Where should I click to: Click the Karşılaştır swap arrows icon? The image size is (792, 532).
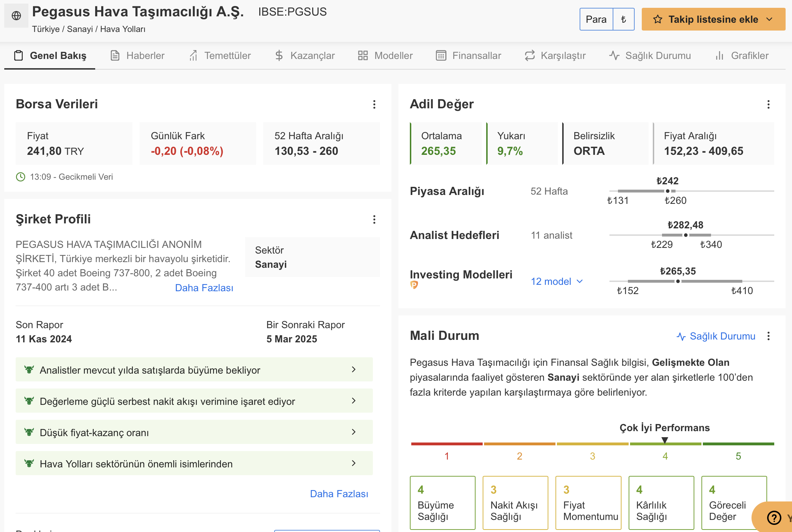pos(530,55)
